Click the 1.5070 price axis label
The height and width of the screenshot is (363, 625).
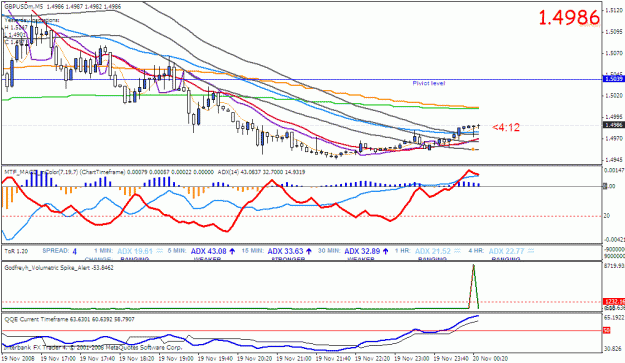[614, 53]
